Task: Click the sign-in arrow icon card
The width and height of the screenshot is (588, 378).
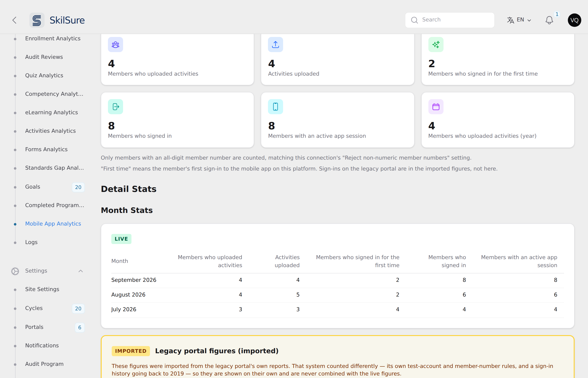Action: (115, 106)
